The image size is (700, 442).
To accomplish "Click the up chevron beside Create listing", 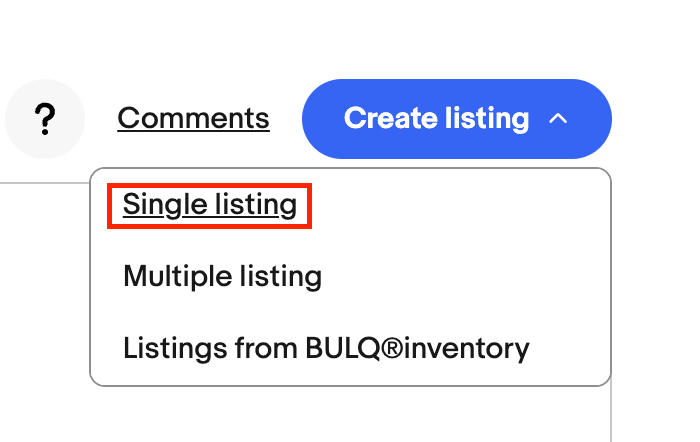I will point(558,119).
